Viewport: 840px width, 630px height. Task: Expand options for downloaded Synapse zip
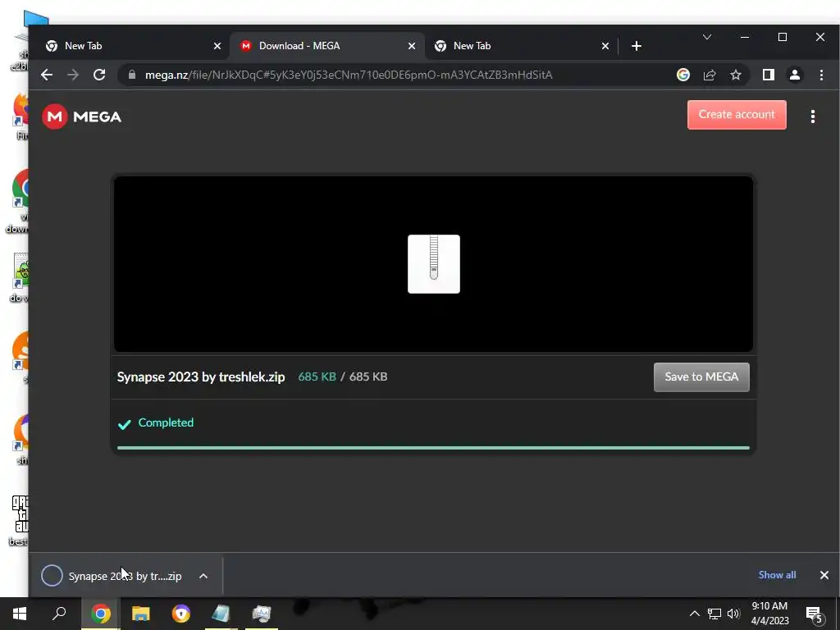pos(203,576)
